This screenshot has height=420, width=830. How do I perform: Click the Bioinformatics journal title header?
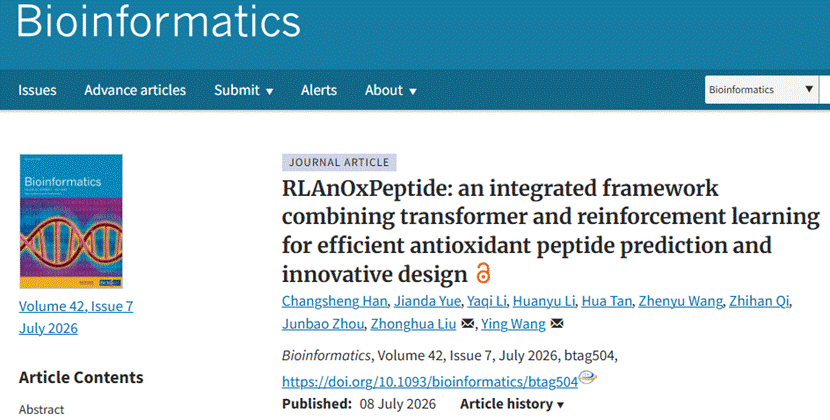point(158,21)
